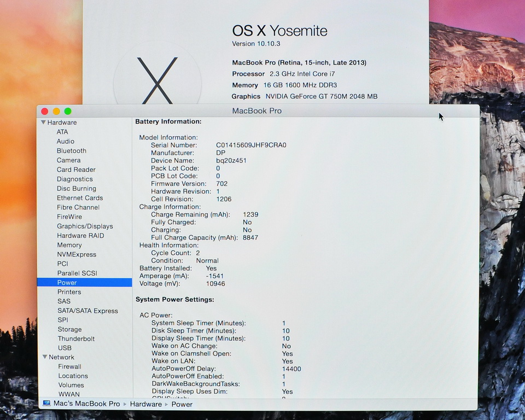Select Volumes under Network
This screenshot has width=525, height=420.
click(71, 386)
